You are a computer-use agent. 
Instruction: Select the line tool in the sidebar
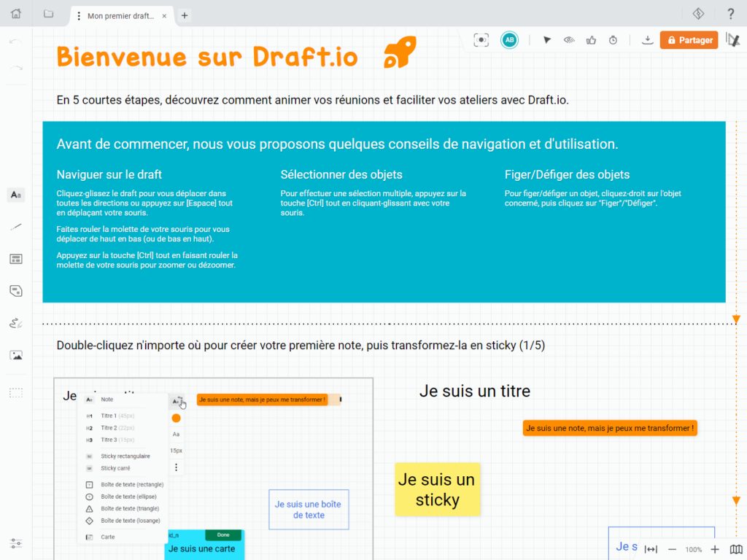pos(16,227)
